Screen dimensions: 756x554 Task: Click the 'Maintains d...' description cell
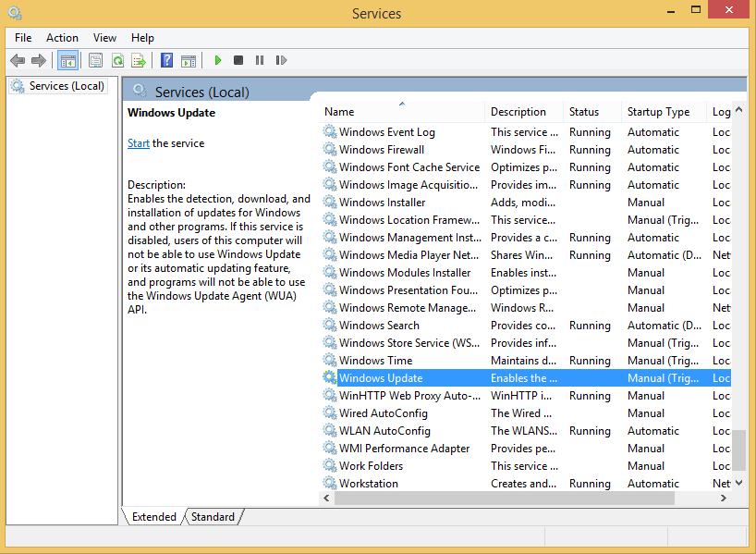click(x=523, y=361)
